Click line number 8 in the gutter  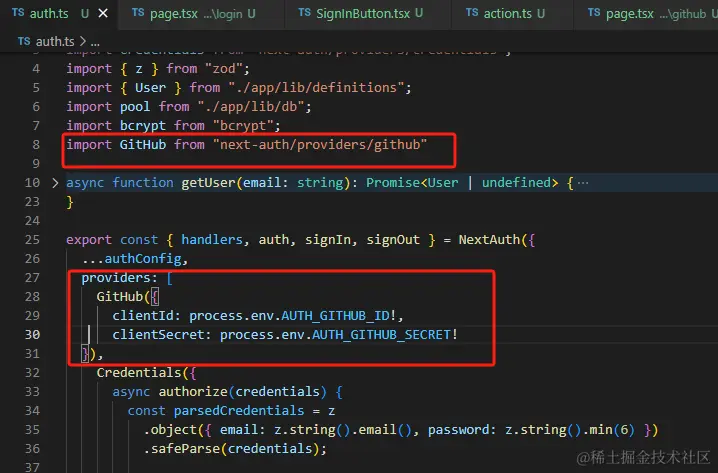(36, 145)
